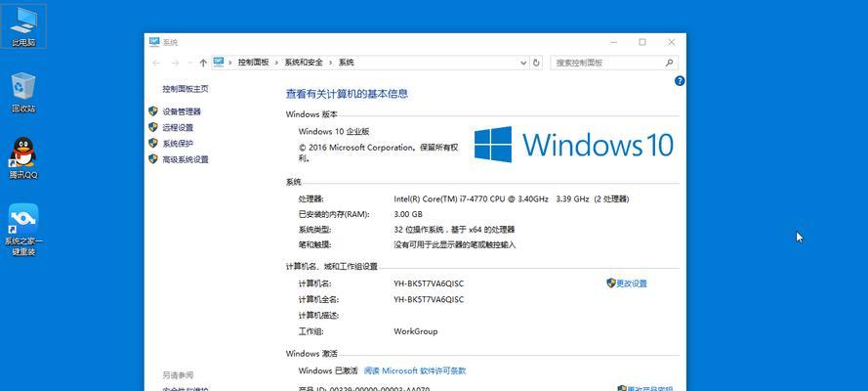Click the 系统 window title icon
The image size is (868, 391).
click(154, 42)
